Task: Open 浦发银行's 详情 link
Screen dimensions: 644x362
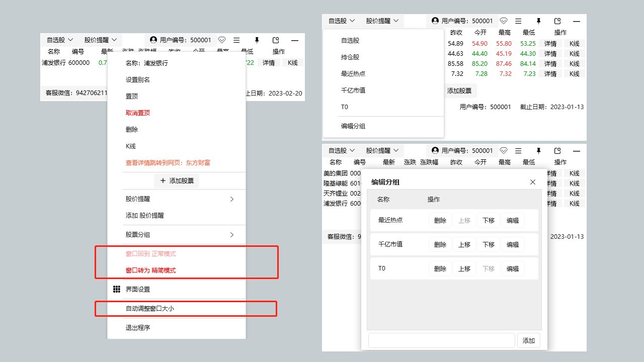Action: [268, 62]
